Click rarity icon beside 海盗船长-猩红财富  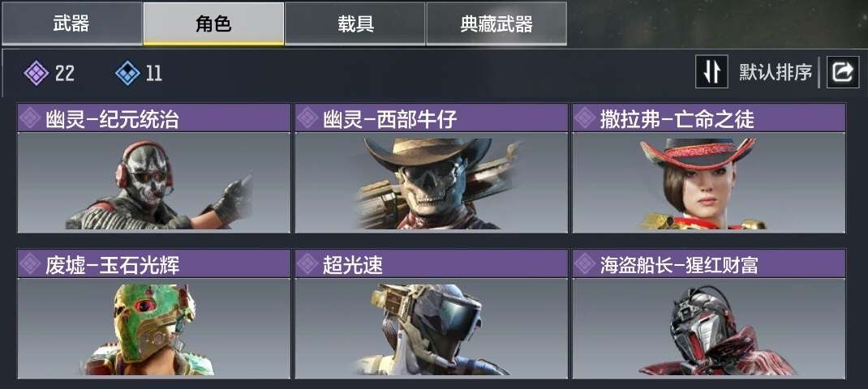coord(585,264)
